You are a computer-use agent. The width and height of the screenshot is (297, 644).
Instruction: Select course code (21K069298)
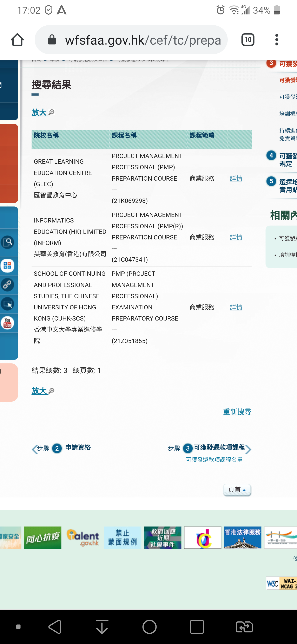pyautogui.click(x=130, y=200)
